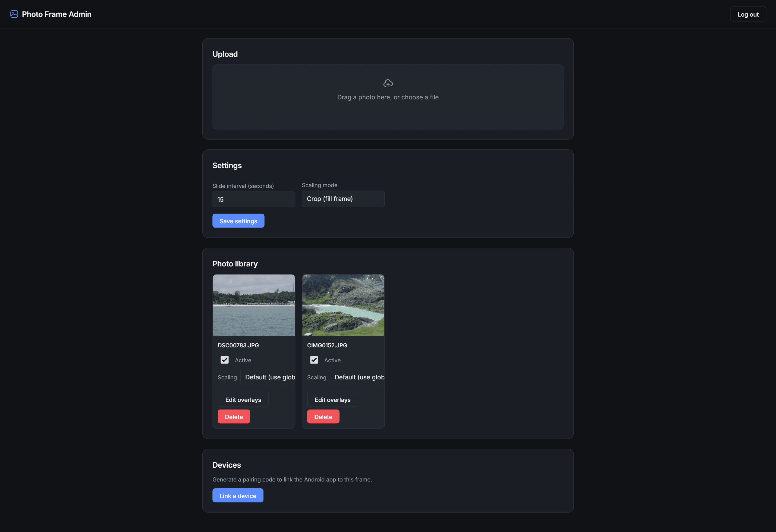Uncheck Active for CIMG0152.JPG
Screen dimensions: 776x532
point(314,360)
